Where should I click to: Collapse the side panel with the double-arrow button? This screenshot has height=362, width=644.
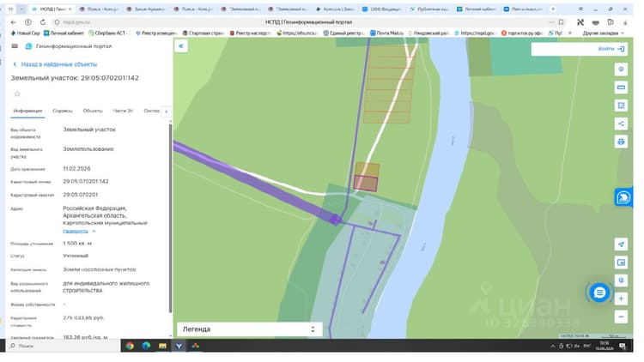click(x=181, y=46)
